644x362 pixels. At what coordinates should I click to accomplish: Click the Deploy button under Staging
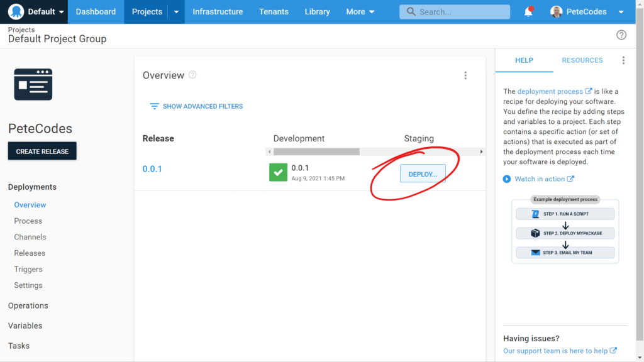(423, 173)
